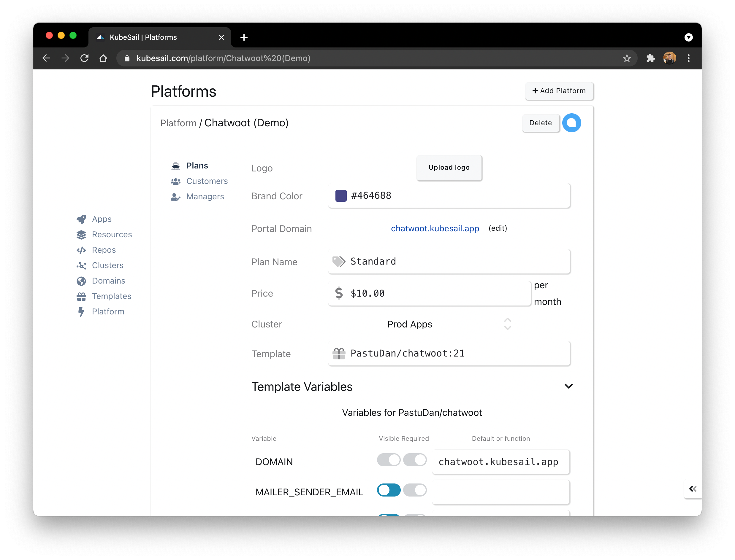View site info via lock icon
This screenshot has height=560, width=735.
pyautogui.click(x=127, y=58)
